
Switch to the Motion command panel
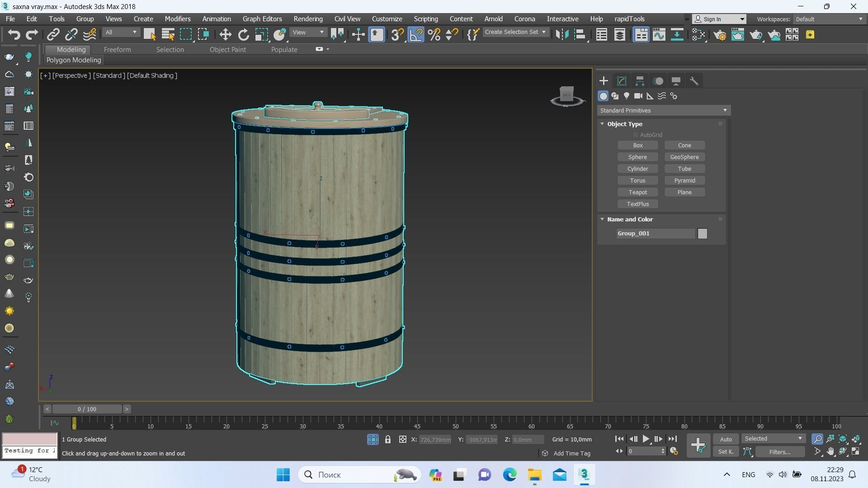658,81
